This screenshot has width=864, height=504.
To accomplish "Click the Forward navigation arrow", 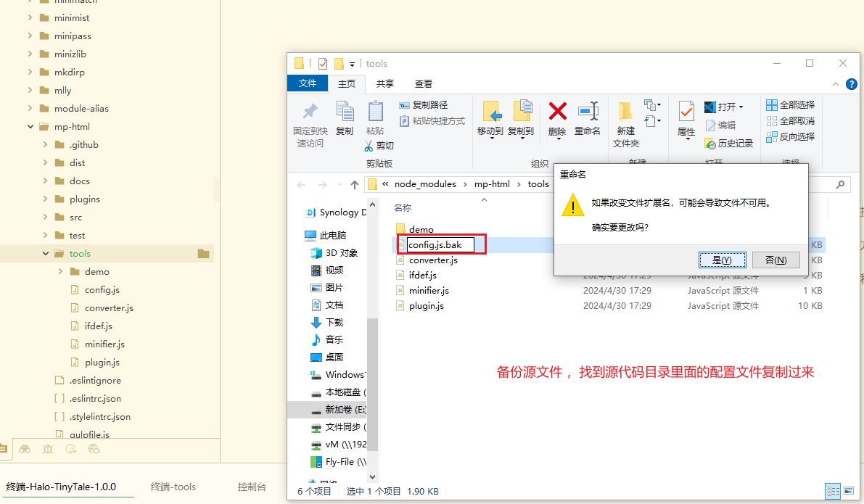I will pos(322,184).
